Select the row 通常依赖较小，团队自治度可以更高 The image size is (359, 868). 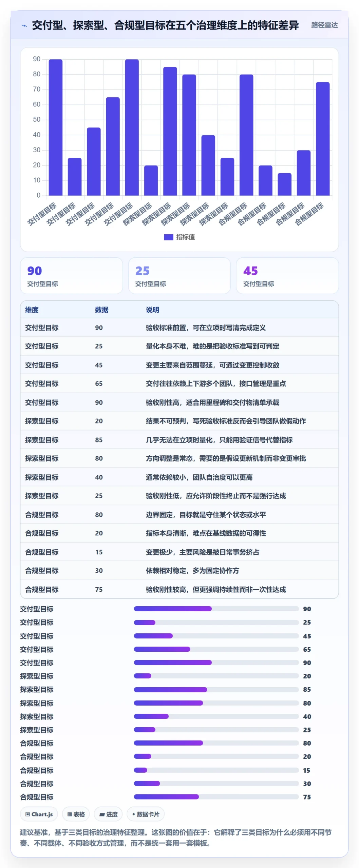(179, 477)
